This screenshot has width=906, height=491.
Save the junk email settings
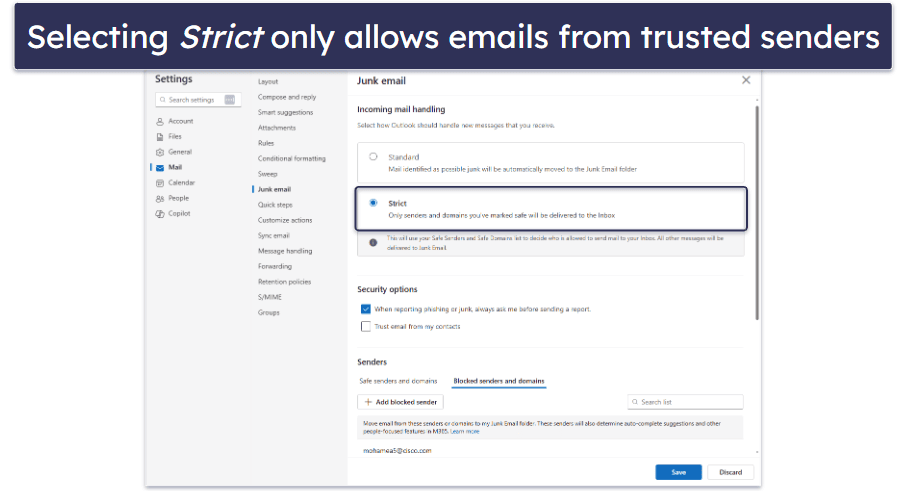pos(678,473)
